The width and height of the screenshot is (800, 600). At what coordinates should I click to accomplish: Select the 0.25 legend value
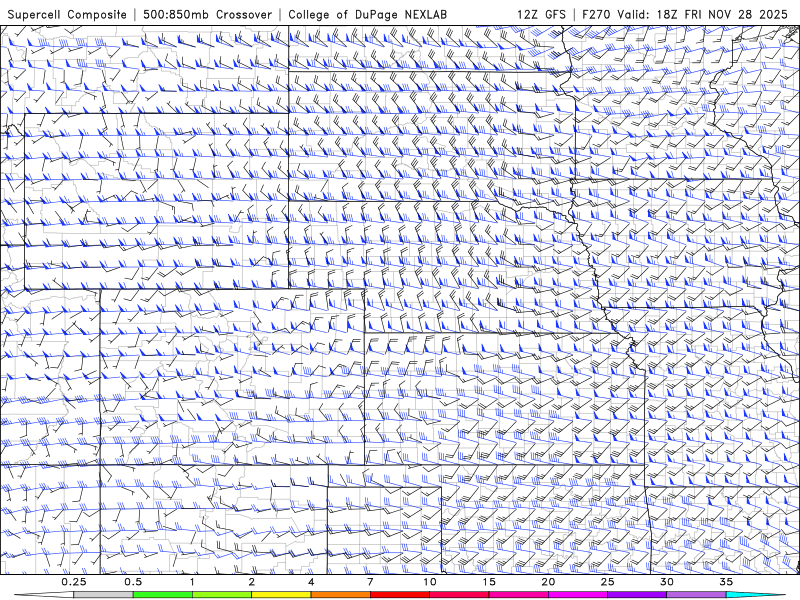pos(74,582)
